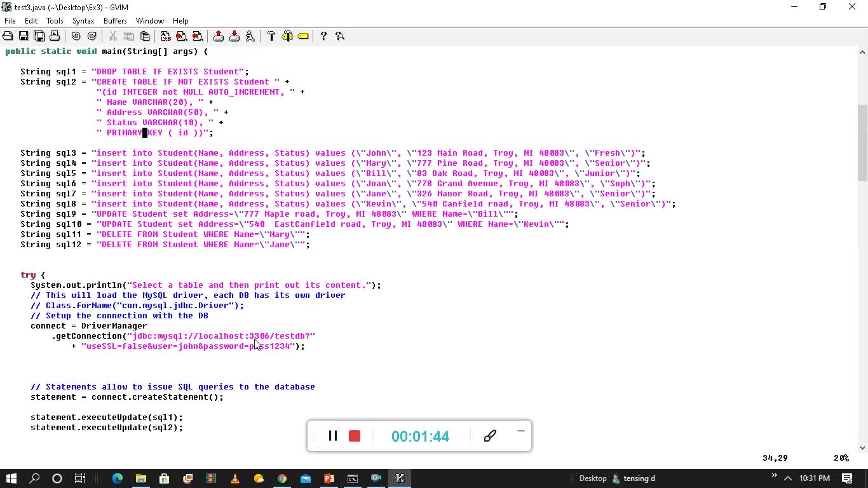Save the current file via toolbar
This screenshot has width=868, height=488.
(24, 36)
